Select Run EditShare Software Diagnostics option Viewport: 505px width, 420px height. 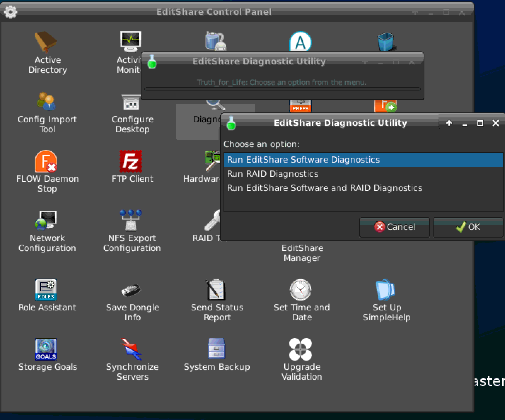[x=364, y=160]
